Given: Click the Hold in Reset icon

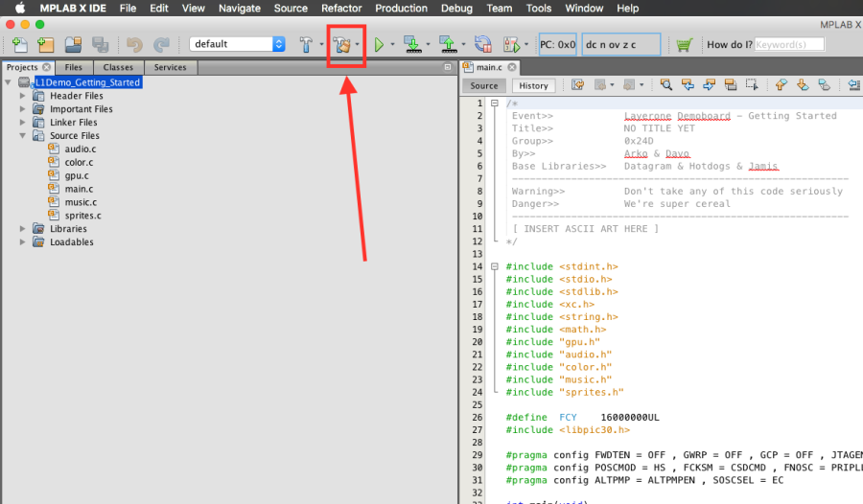Looking at the screenshot, I should (x=483, y=44).
